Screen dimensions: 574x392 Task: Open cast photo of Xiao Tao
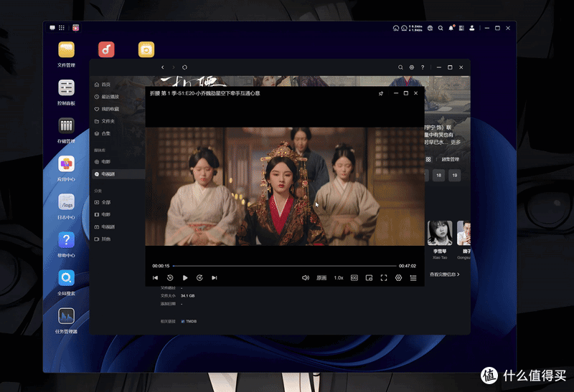[x=440, y=233]
